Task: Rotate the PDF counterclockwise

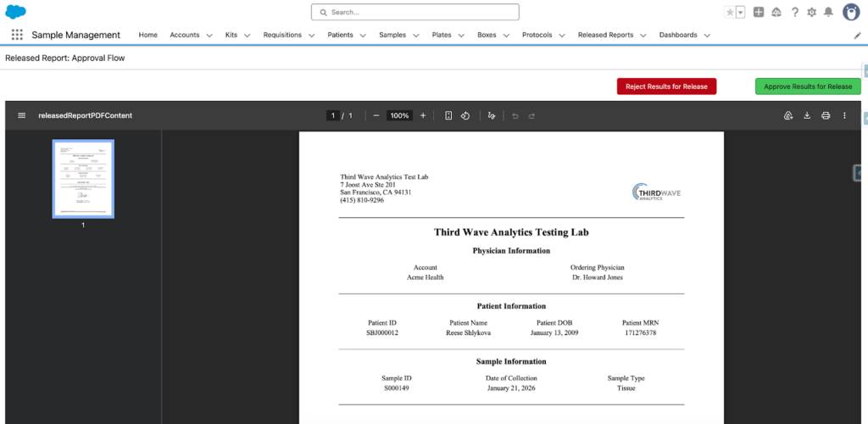Action: click(x=465, y=115)
